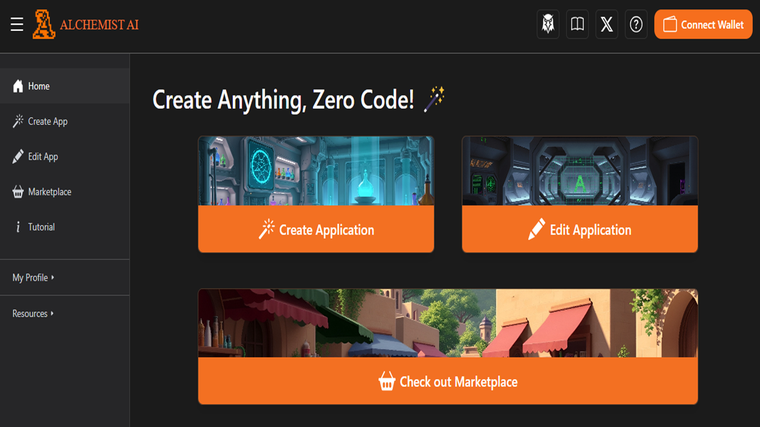
Task: Click the hooded figure icon in header
Action: click(548, 25)
